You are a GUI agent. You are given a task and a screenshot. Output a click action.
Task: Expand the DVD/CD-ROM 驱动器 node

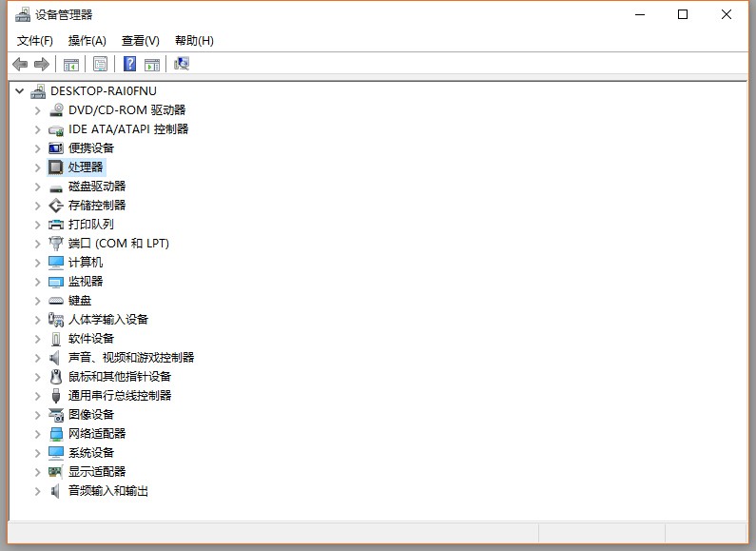click(x=38, y=110)
